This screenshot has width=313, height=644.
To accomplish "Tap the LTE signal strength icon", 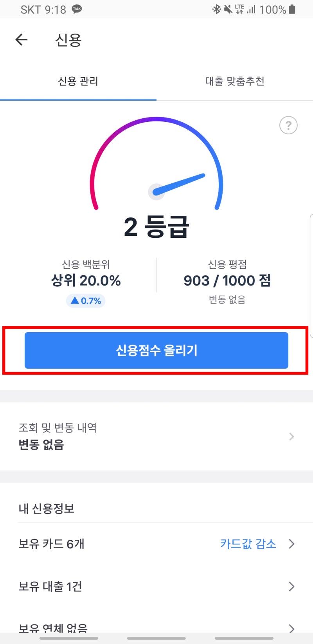I will 246,9.
